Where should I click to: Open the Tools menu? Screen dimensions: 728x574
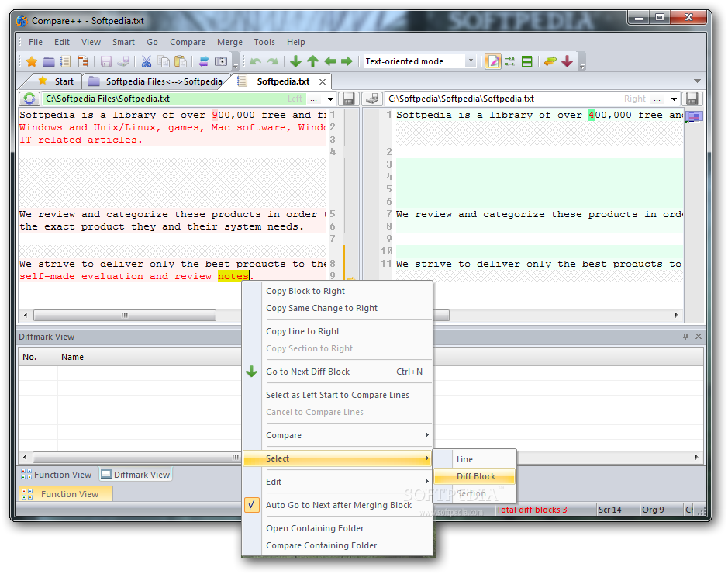[264, 42]
